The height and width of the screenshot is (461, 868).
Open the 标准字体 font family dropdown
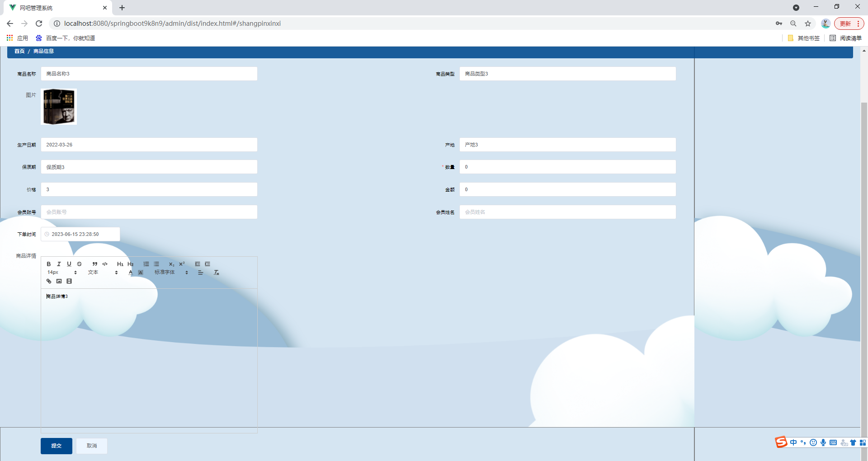(x=171, y=273)
